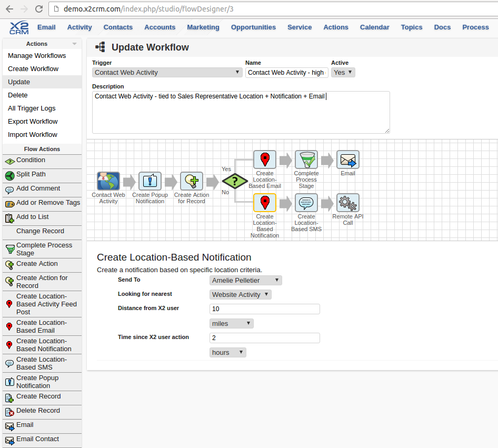Open Manage Workflows link
This screenshot has width=498, height=448.
coord(37,56)
